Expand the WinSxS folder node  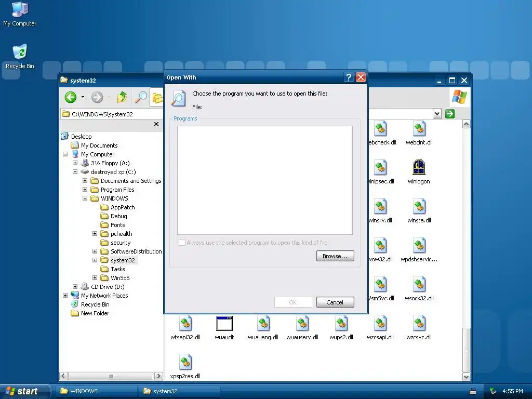point(95,277)
